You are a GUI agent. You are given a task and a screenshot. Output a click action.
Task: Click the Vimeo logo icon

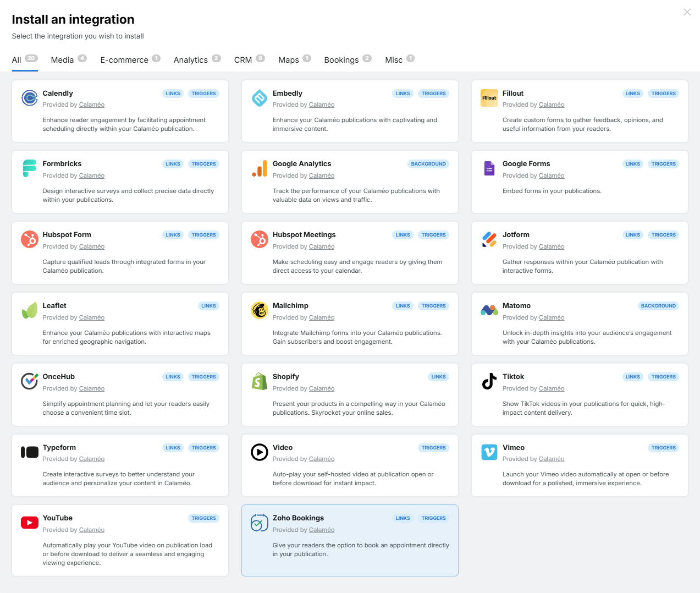[x=489, y=452]
